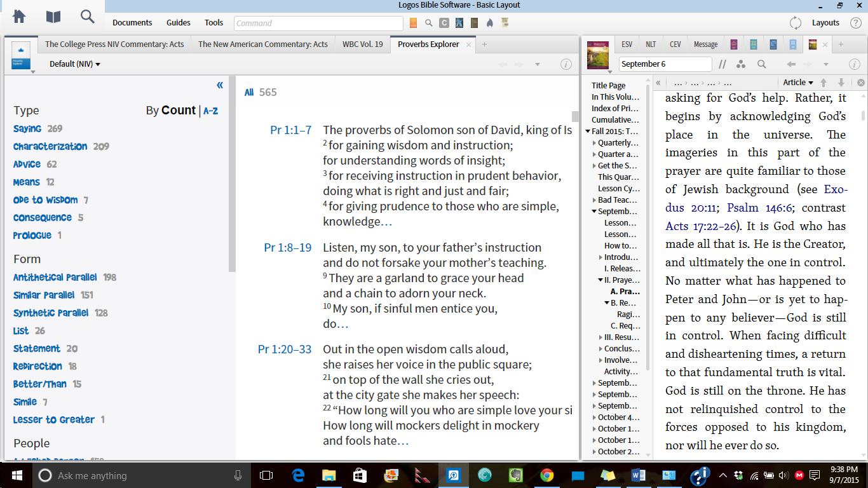
Task: Open the Guides menu
Action: click(x=179, y=23)
